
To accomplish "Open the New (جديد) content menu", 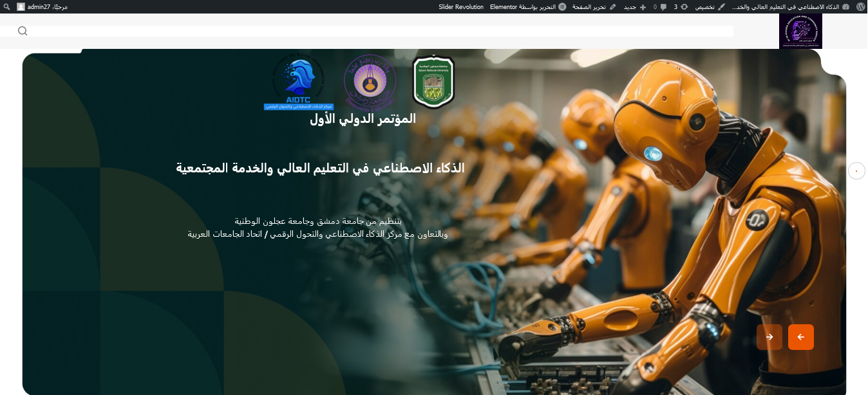I will (635, 6).
